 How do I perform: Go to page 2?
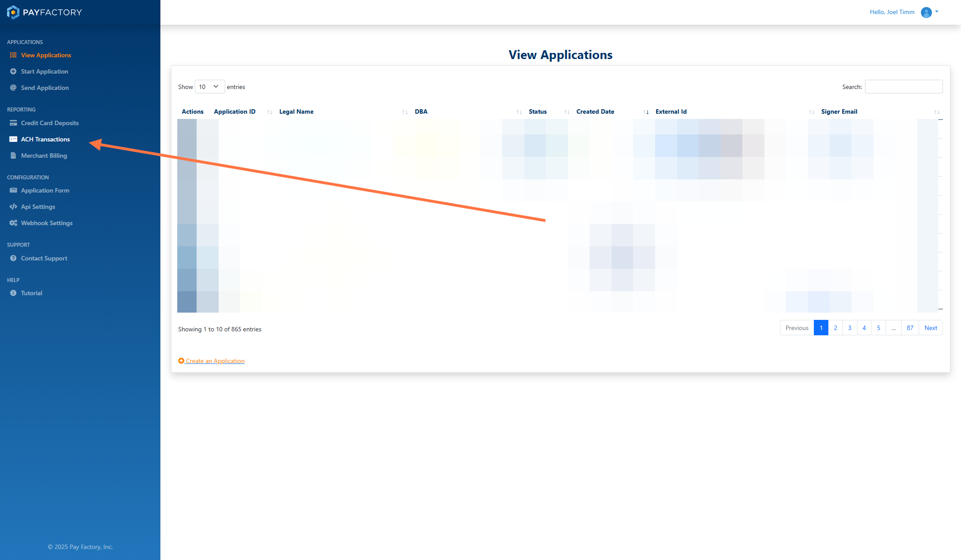tap(835, 328)
